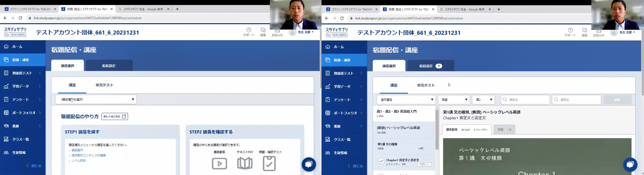644x175 pixels.
Task: Open 問題 tab beside 講義動画 tab
Action: (504, 130)
